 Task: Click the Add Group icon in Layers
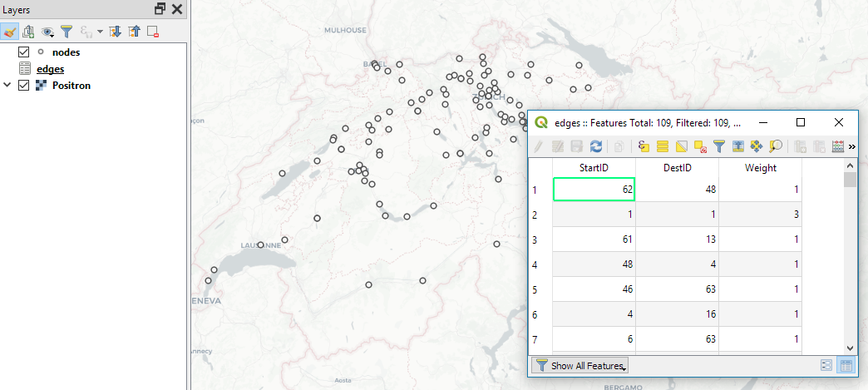[x=28, y=32]
